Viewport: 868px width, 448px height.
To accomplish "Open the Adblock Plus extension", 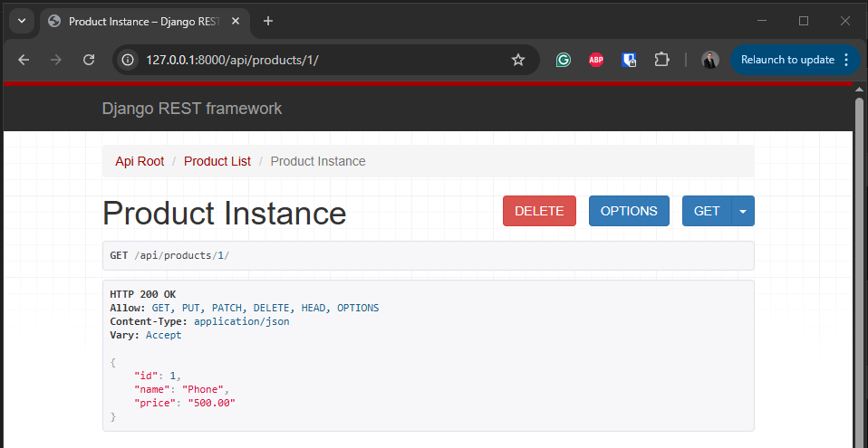I will coord(596,60).
